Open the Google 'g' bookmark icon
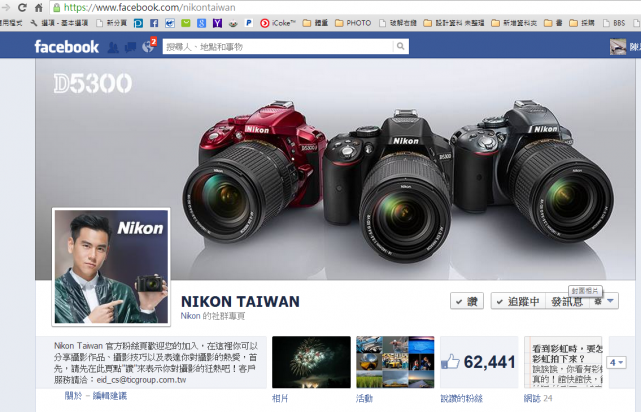The height and width of the screenshot is (412, 641). pos(201,23)
